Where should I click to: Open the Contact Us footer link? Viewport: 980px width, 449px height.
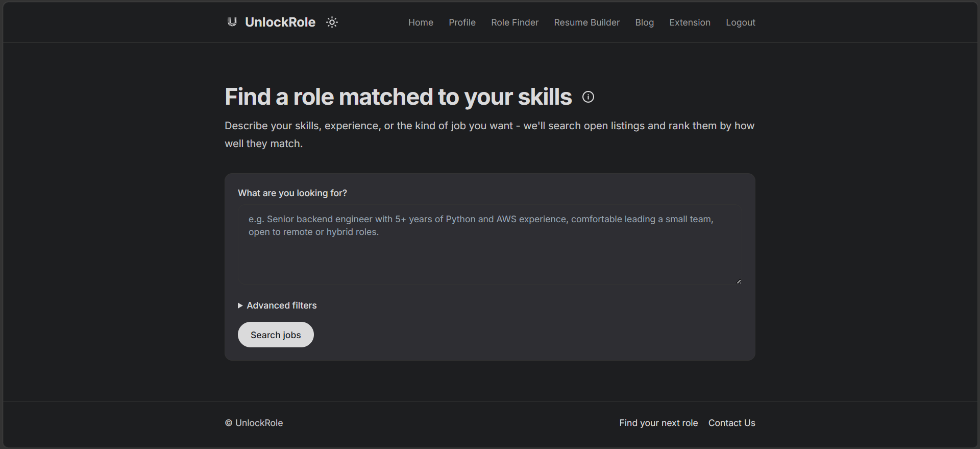pyautogui.click(x=731, y=423)
